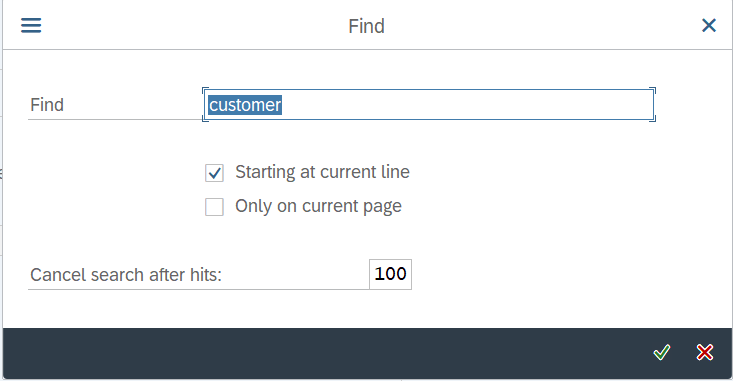Click the Find dialog title text
The width and height of the screenshot is (733, 381).
click(x=366, y=26)
